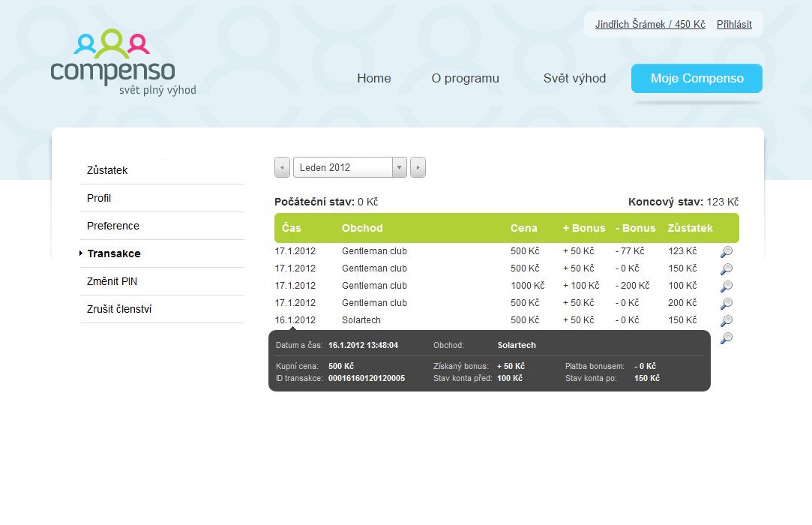Click the Koncový stav: 123 Kč text
The width and height of the screenshot is (812, 525).
[683, 202]
